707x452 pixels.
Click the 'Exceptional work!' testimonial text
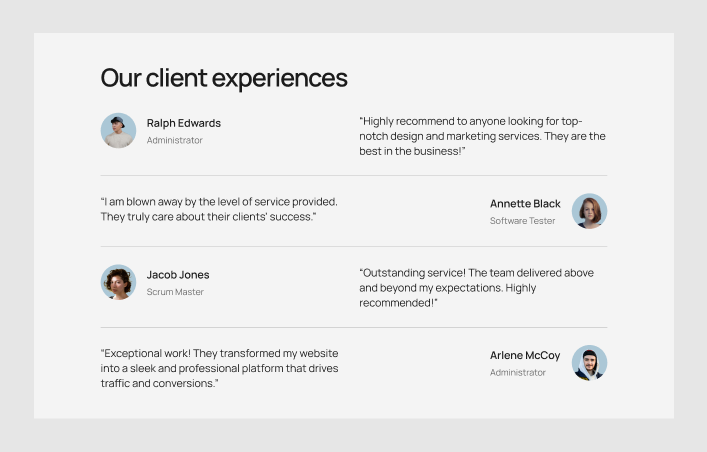tap(219, 368)
